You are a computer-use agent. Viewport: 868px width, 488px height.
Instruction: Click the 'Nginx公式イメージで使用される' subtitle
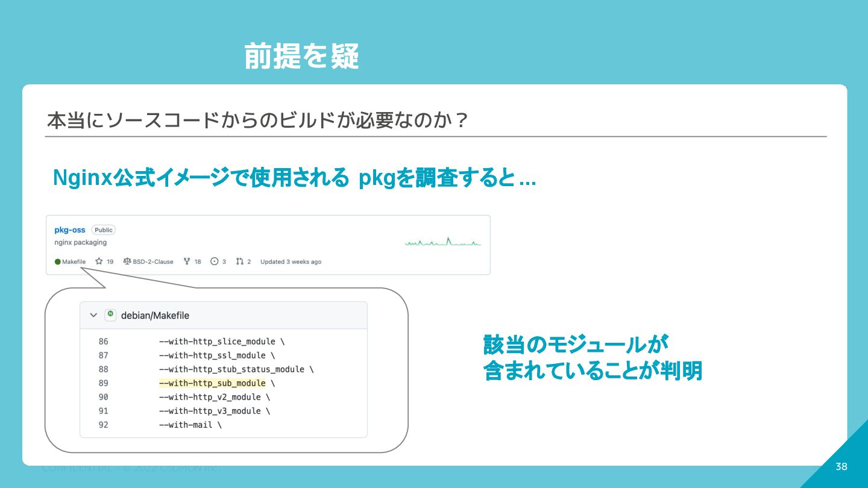point(201,178)
